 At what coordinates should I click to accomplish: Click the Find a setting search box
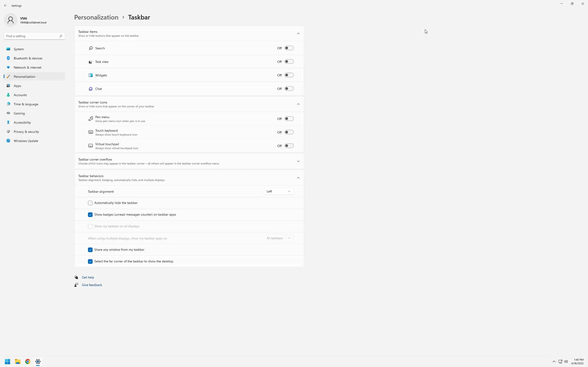32,36
